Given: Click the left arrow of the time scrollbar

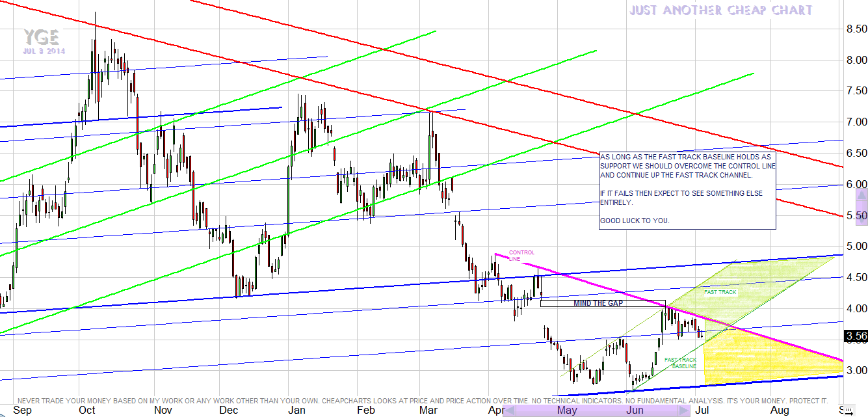Looking at the screenshot, I should [510, 410].
